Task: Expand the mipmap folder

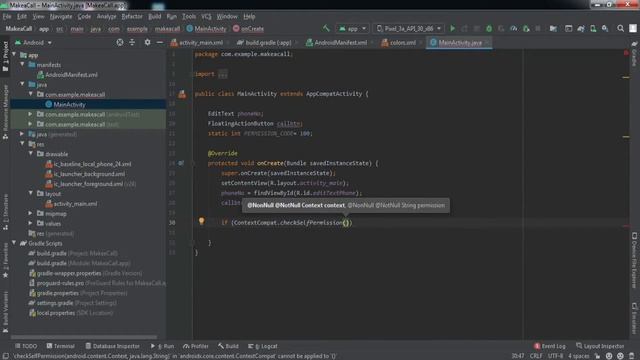Action: (30, 213)
